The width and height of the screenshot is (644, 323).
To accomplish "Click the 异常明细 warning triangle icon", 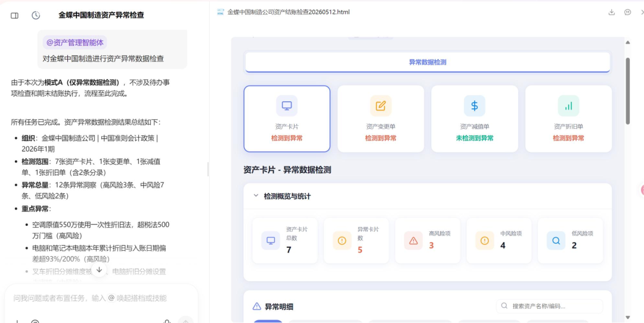I will click(x=256, y=306).
